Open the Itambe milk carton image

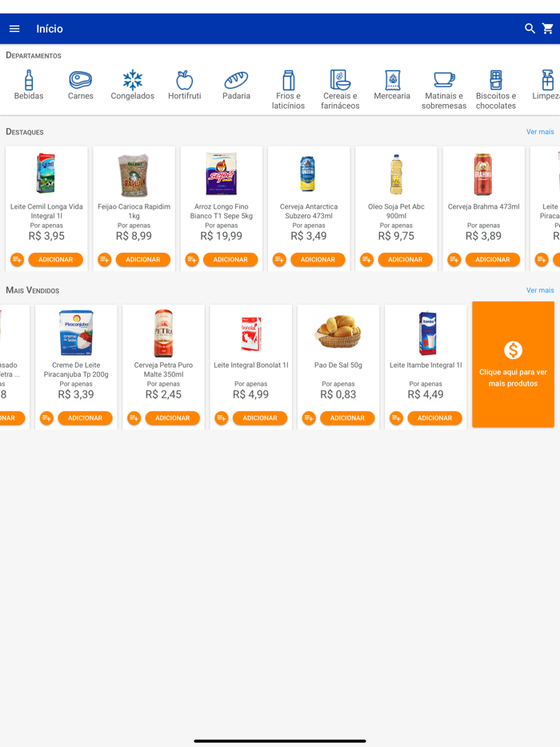pyautogui.click(x=426, y=333)
